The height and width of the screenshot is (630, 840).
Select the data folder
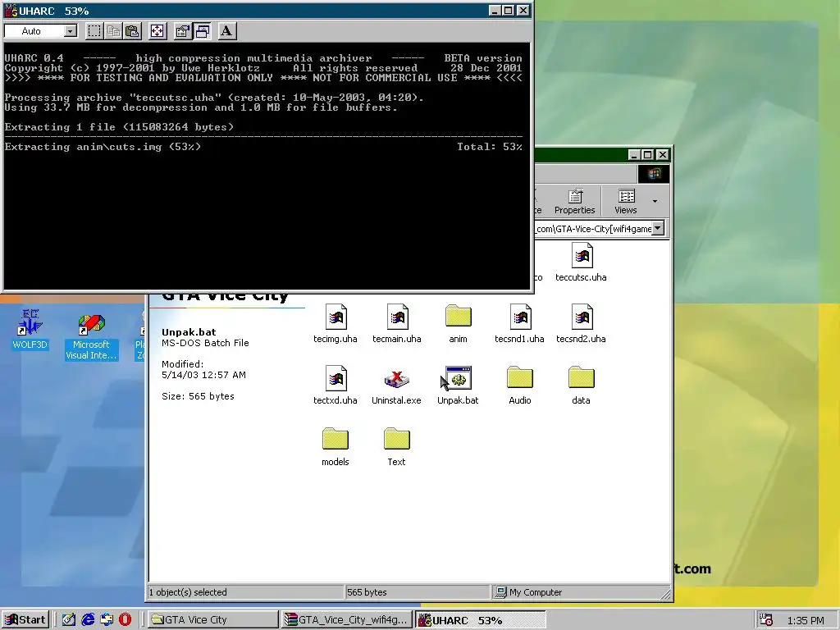[582, 386]
